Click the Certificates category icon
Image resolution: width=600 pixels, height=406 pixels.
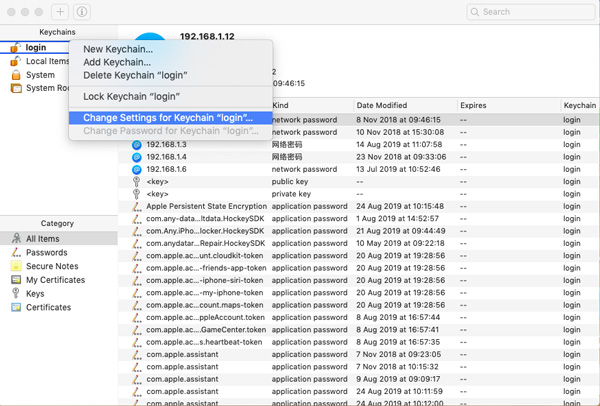coord(16,307)
